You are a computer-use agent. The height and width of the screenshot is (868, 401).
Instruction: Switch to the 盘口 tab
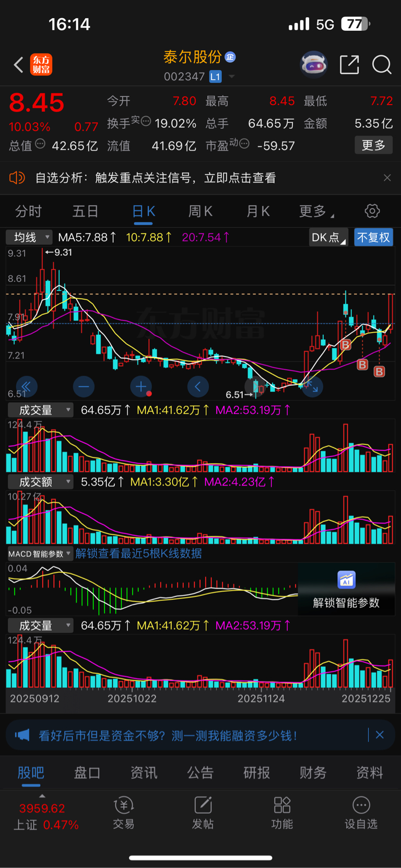(x=87, y=773)
